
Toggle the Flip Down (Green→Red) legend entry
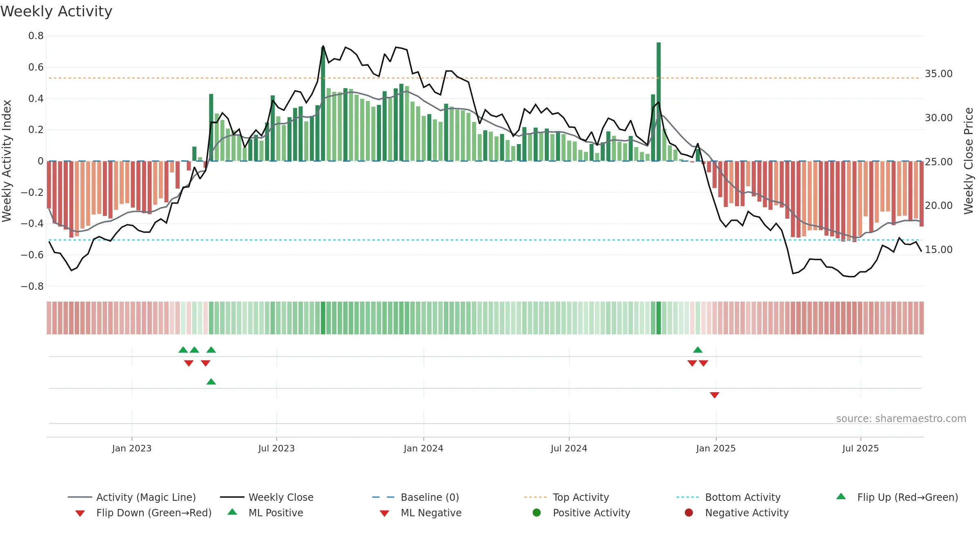coord(143,513)
